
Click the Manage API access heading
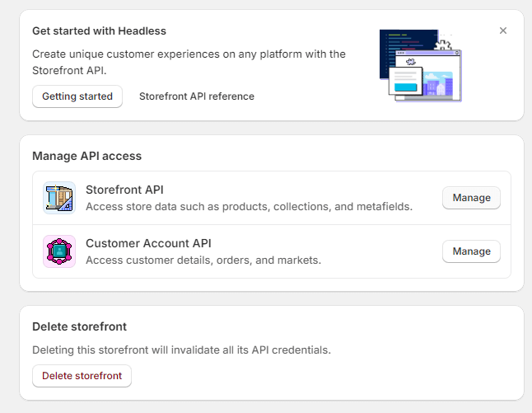86,156
